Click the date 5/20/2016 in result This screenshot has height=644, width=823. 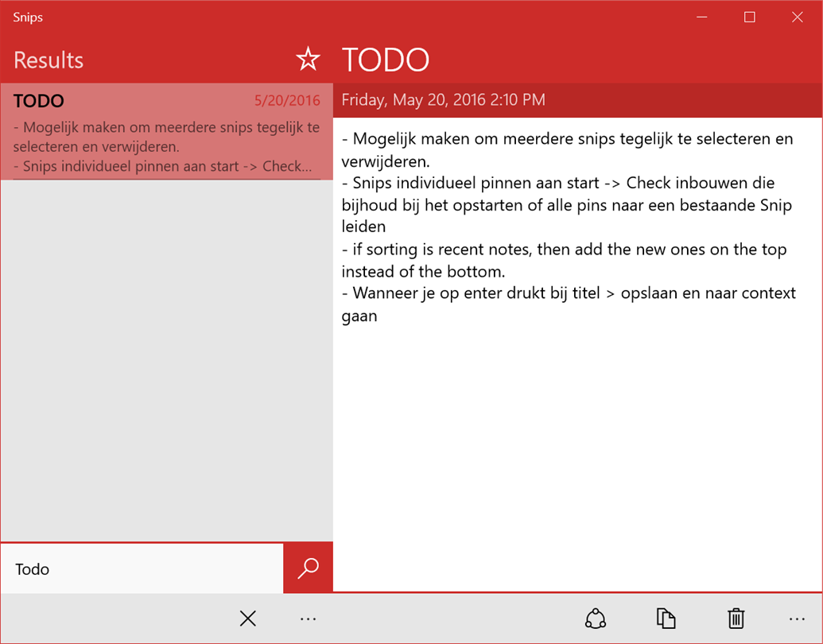[x=287, y=100]
